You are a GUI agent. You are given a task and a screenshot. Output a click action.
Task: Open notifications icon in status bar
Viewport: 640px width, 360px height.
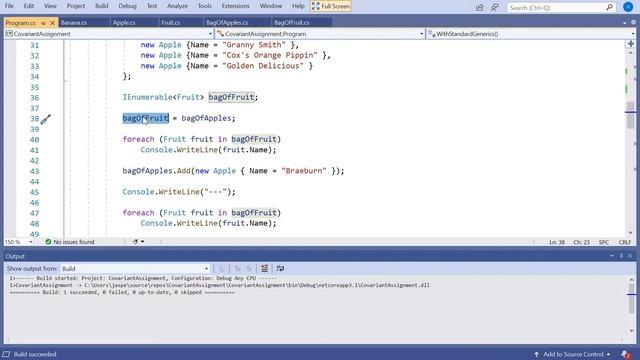pos(626,354)
